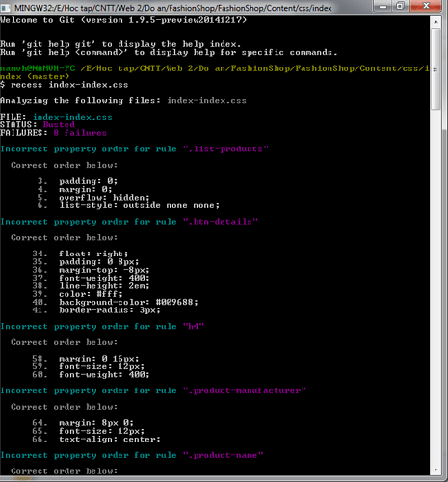This screenshot has height=482, width=448.
Task: Minimize the MINGW32 terminal window
Action: point(382,6)
